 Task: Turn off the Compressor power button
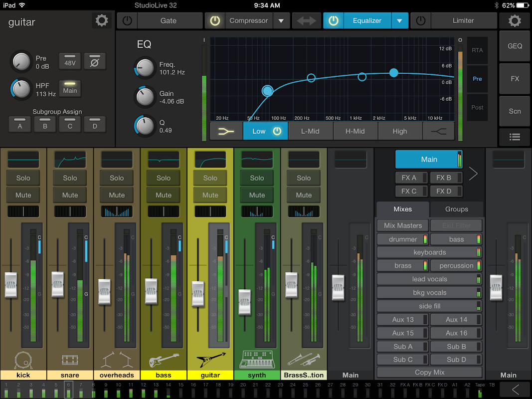tap(215, 21)
